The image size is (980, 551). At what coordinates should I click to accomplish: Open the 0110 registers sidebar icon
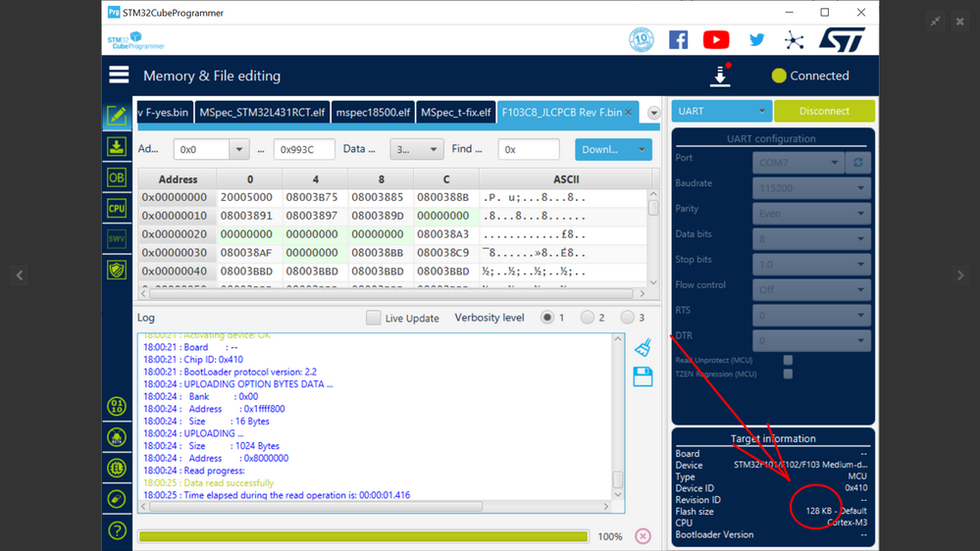tap(117, 407)
